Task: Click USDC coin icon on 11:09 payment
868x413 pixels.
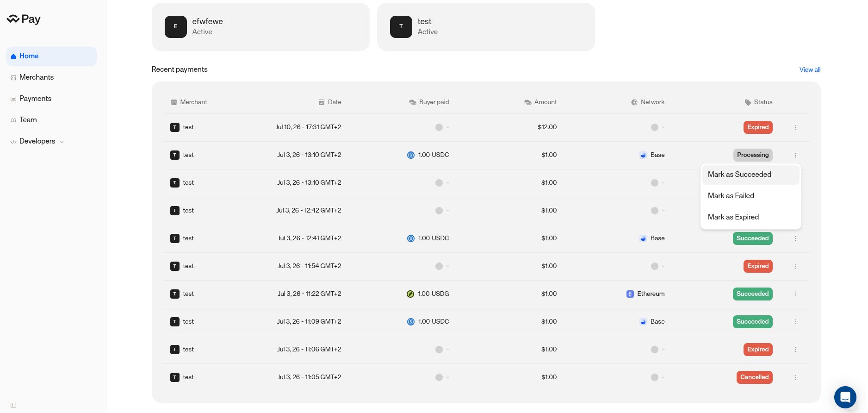Action: [411, 322]
